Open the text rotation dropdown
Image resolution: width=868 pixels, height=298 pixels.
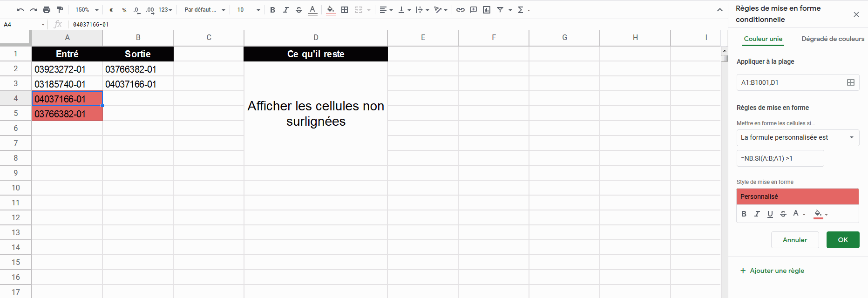pos(441,10)
